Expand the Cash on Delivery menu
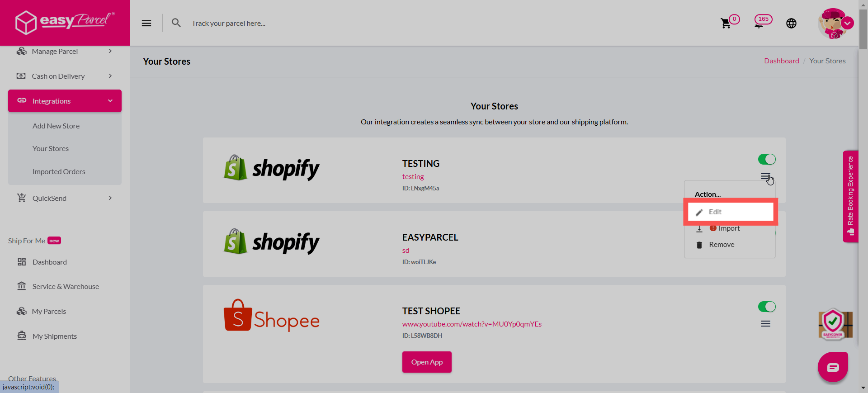 click(65, 76)
